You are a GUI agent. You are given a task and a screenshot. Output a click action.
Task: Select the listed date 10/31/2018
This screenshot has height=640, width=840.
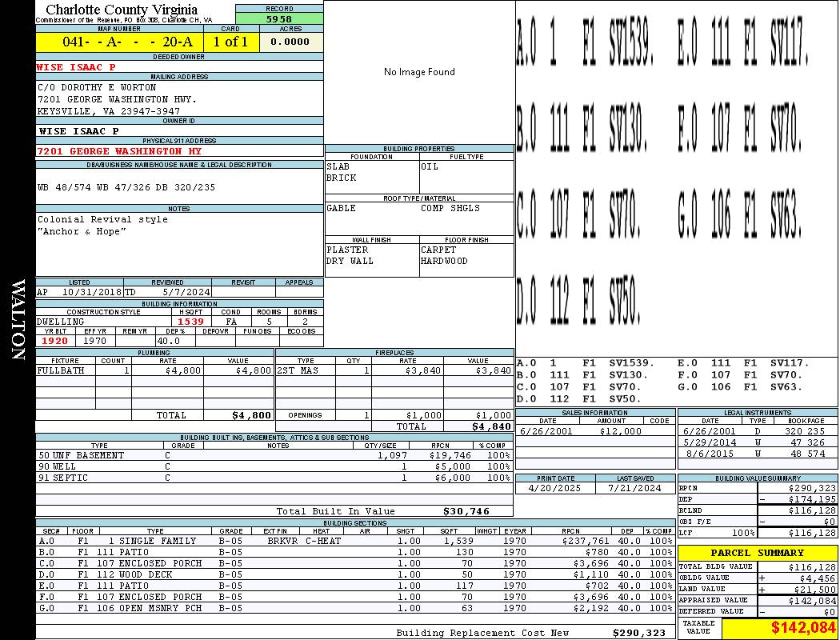click(92, 293)
